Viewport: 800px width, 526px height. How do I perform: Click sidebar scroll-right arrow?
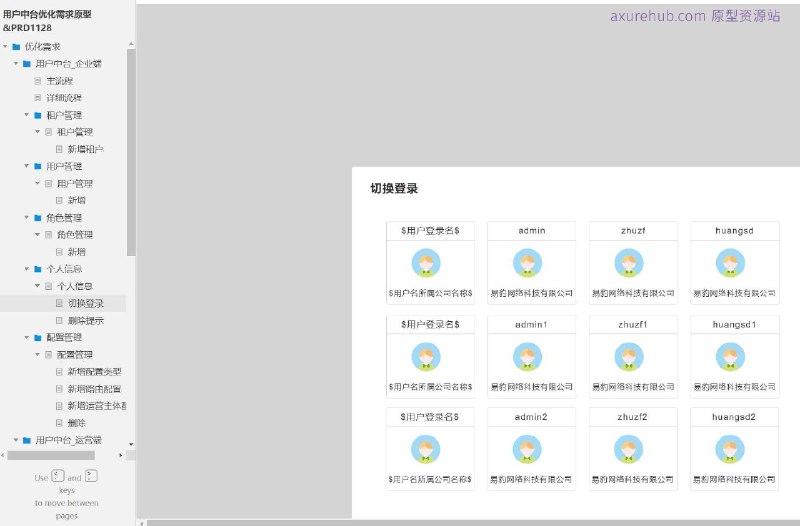click(x=120, y=455)
